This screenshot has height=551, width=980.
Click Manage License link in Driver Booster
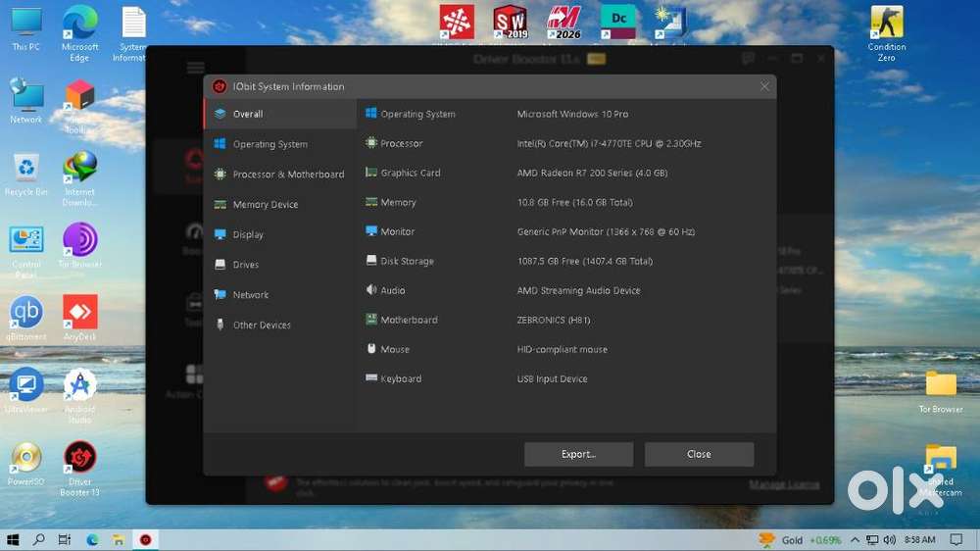[784, 484]
